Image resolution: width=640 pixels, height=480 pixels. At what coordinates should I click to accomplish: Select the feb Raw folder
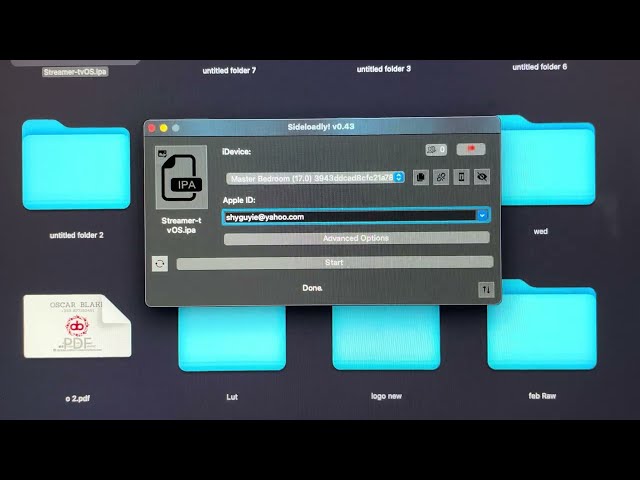click(542, 325)
